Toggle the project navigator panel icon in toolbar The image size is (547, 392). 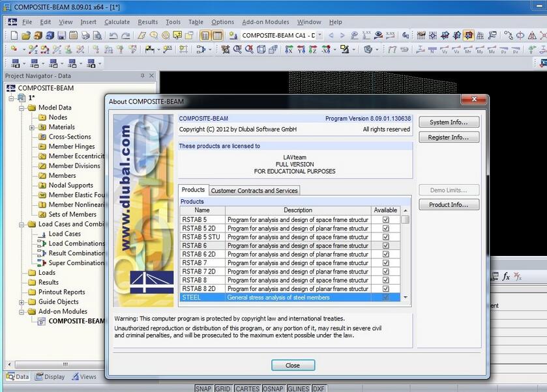click(x=205, y=35)
